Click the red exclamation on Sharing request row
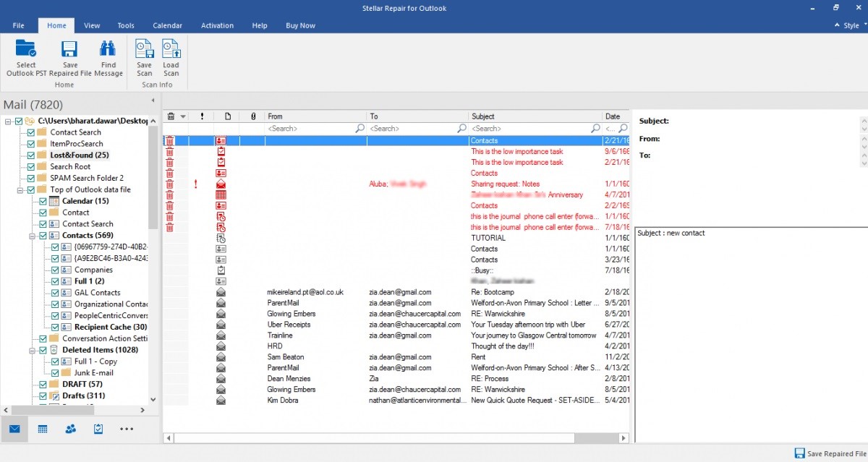The image size is (868, 462). tap(195, 184)
